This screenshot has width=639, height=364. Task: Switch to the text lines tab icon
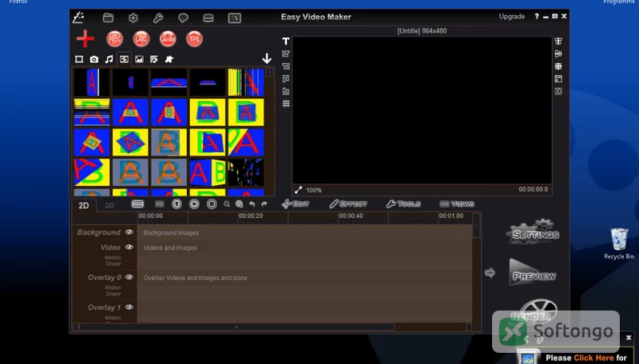coord(154,59)
